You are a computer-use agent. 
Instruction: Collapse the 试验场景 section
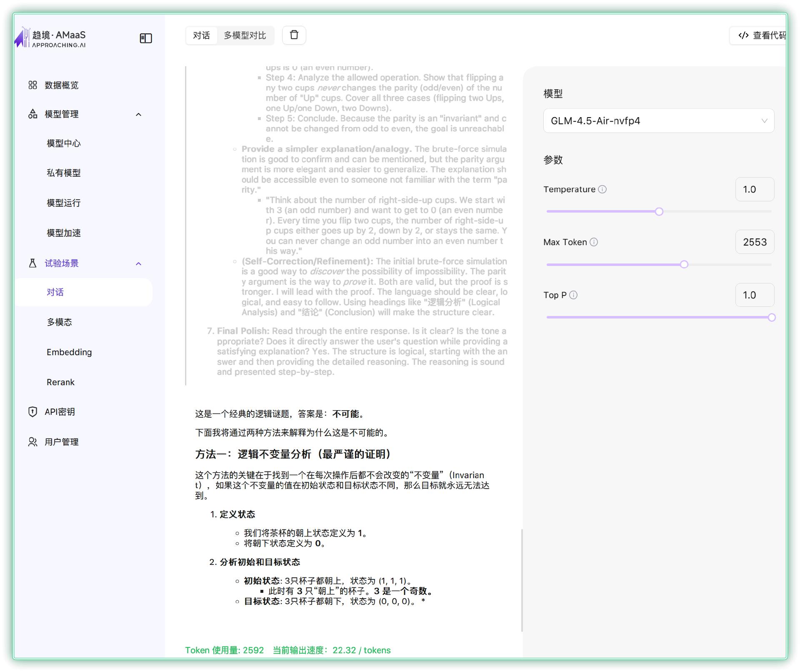(x=138, y=263)
